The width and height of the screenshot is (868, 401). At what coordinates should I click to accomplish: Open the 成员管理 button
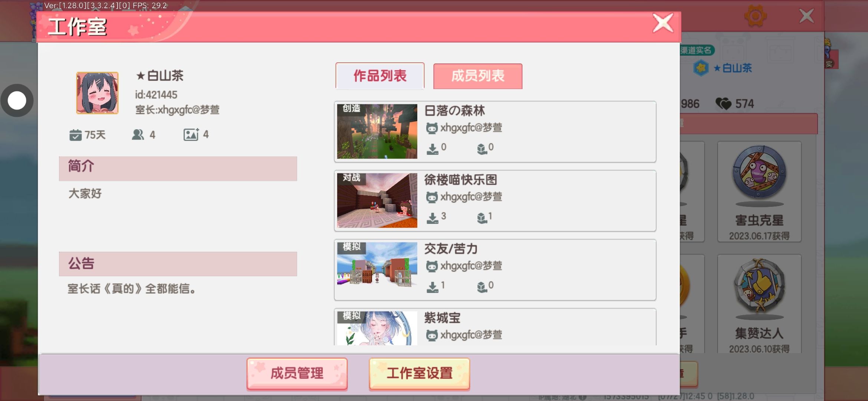pyautogui.click(x=297, y=374)
